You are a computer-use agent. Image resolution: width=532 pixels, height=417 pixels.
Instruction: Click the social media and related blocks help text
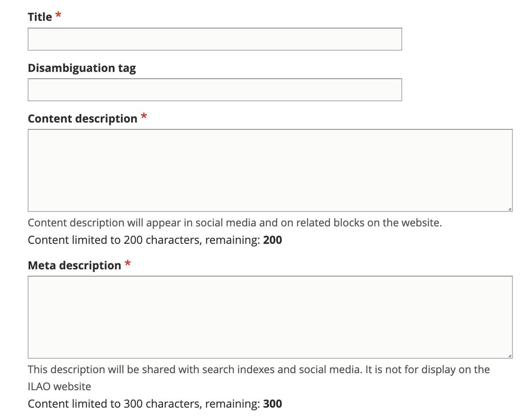tap(235, 223)
